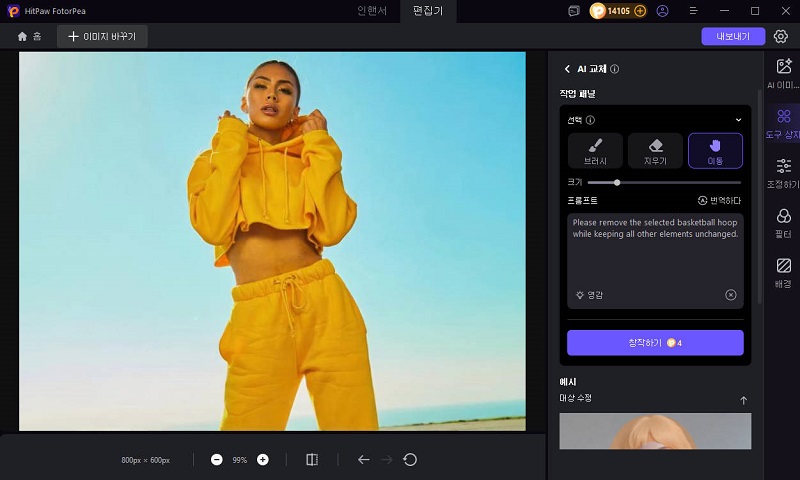
Task: Click the undo left arrow
Action: (363, 460)
